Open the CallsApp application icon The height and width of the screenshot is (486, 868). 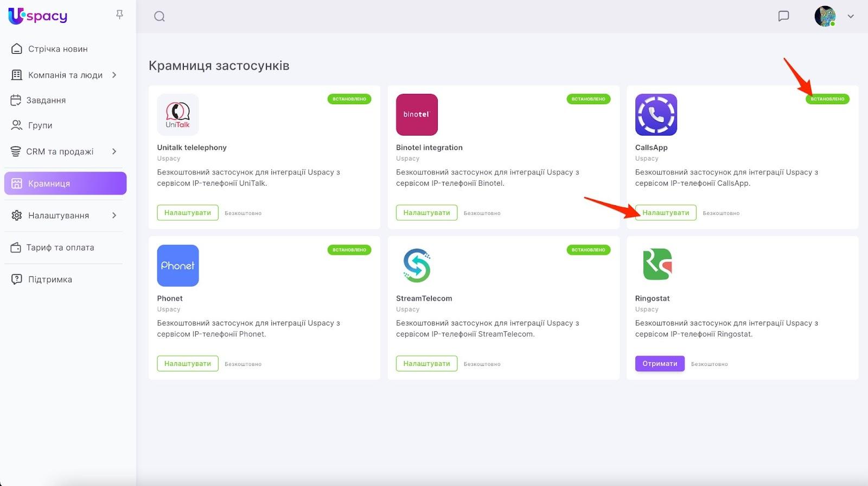656,115
